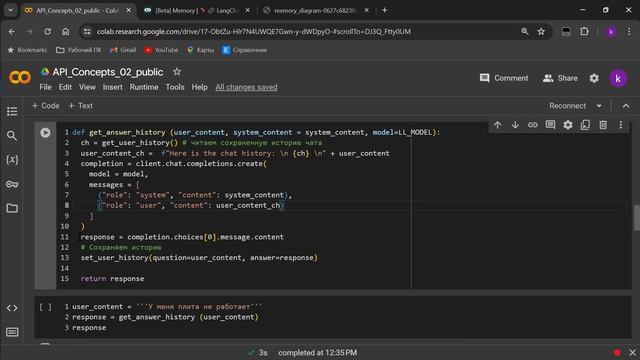
Task: Click notebook vertical scrollbar thumb
Action: 636,218
